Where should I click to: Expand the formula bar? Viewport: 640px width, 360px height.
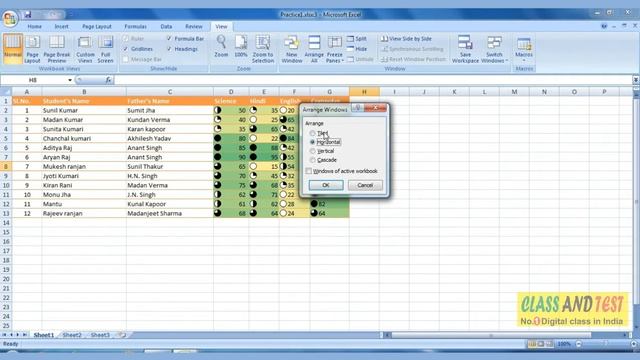click(x=636, y=80)
